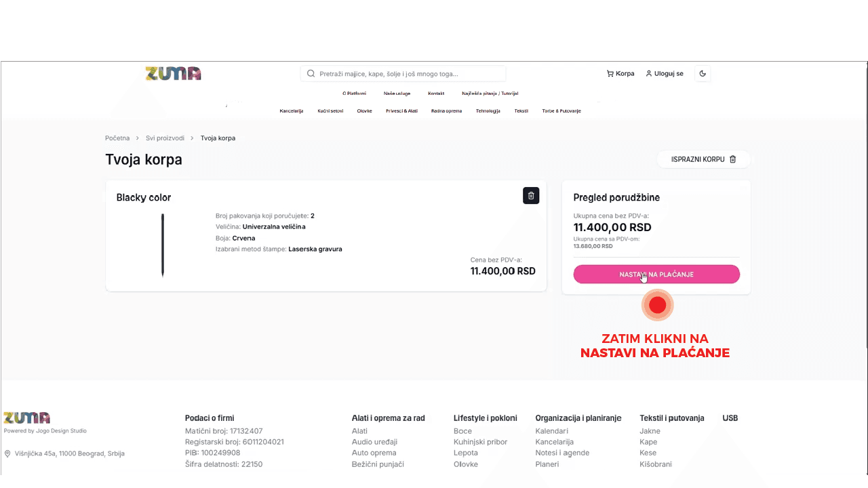Image resolution: width=868 pixels, height=488 pixels.
Task: Open the Kontakt page
Action: [436, 94]
